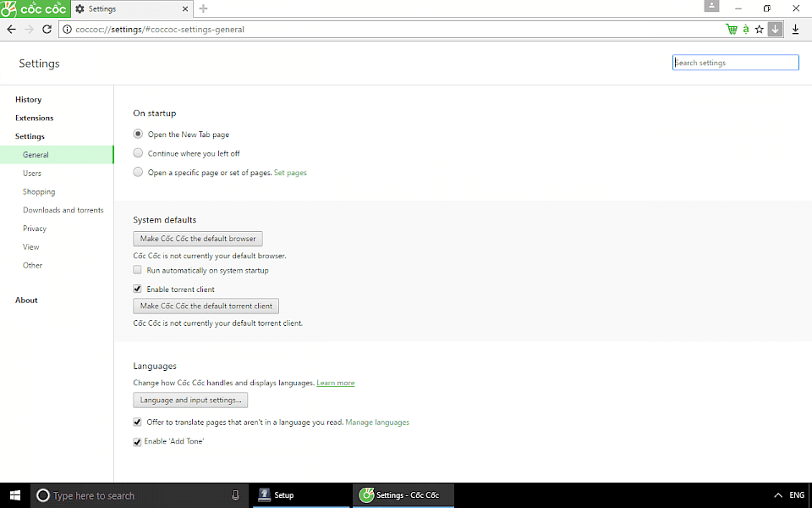
Task: Open the Set pages link
Action: click(x=290, y=173)
